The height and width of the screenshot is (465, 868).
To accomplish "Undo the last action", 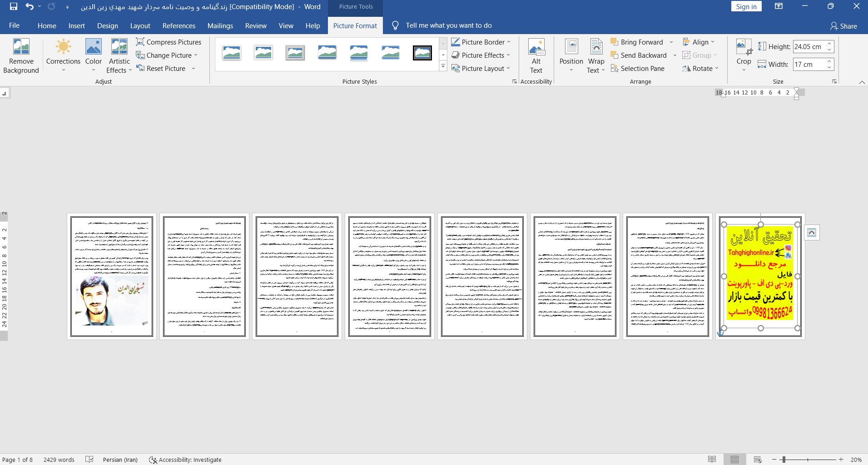I will pos(30,6).
